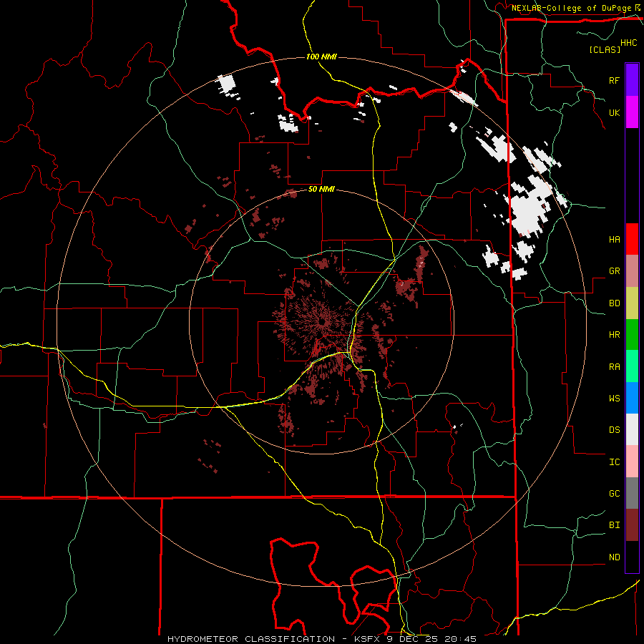Image resolution: width=644 pixels, height=644 pixels.
Task: Click the DS legend label
Action: (x=614, y=430)
